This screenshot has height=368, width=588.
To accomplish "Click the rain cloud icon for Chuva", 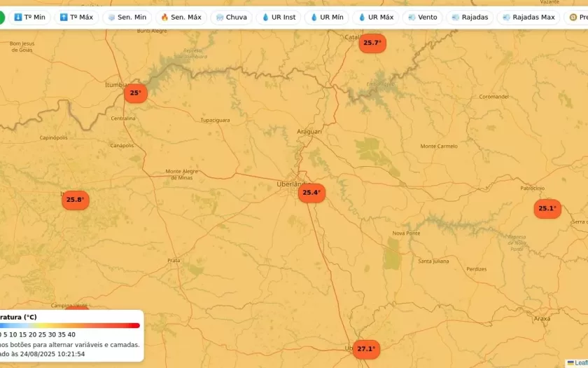I will pos(220,18).
